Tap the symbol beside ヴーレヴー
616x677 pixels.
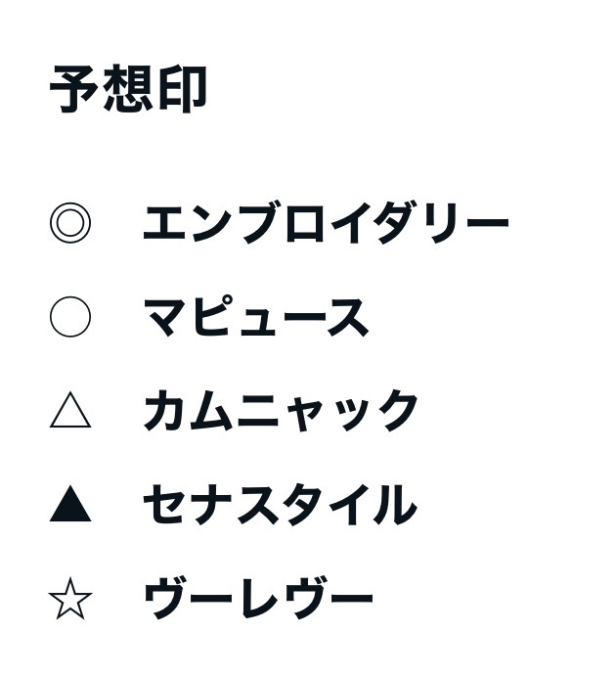(x=70, y=600)
